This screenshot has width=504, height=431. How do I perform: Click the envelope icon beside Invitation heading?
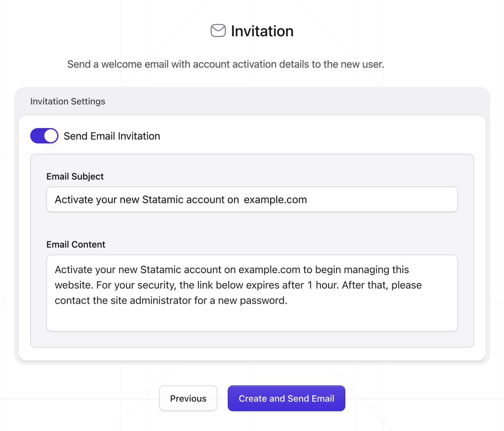[x=218, y=31]
